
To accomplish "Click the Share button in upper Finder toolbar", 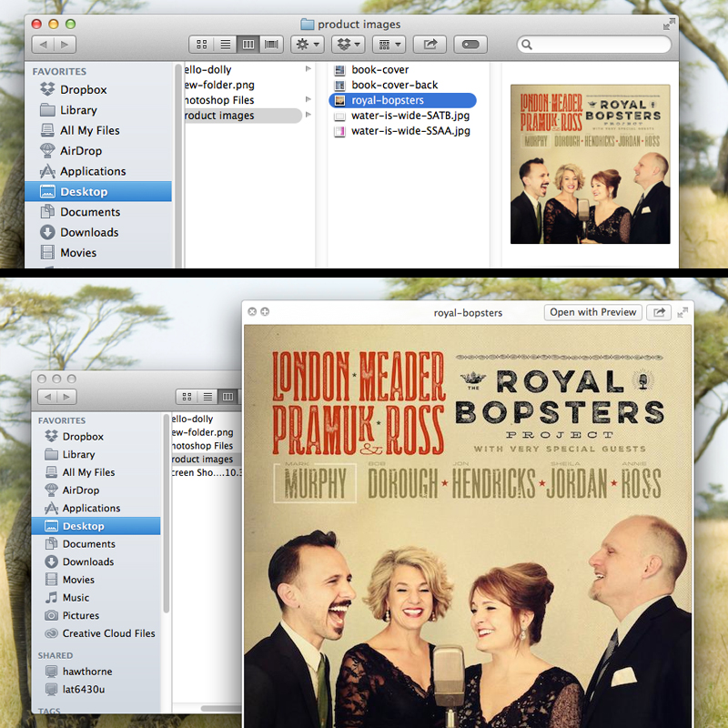I will click(x=430, y=45).
